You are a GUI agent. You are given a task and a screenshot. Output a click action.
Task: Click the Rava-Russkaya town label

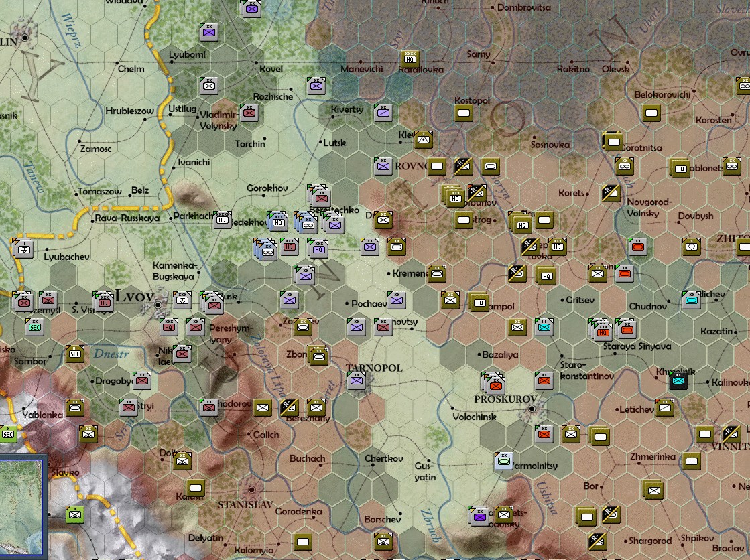point(127,218)
